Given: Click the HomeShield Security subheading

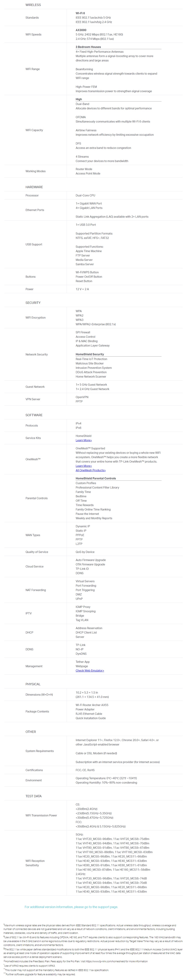Looking at the screenshot, I should [x=90, y=354].
